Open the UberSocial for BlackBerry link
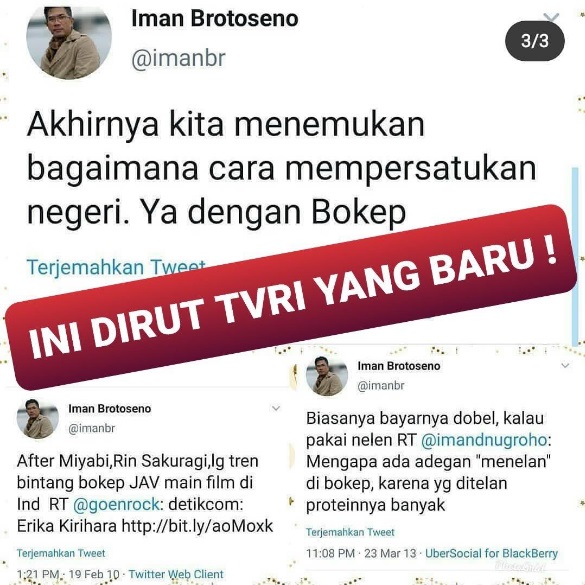This screenshot has width=585, height=585. [492, 553]
